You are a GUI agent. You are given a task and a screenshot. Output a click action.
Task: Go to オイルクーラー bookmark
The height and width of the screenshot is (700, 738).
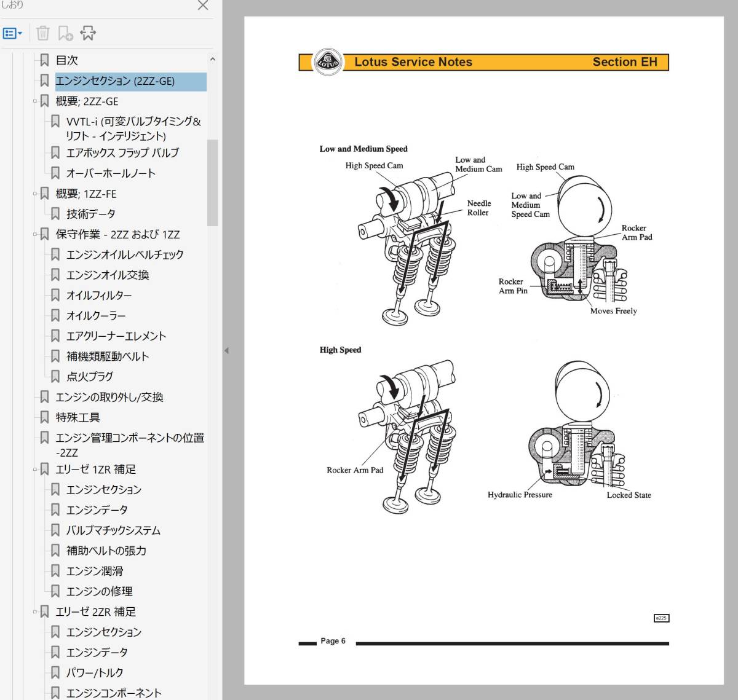coord(96,316)
